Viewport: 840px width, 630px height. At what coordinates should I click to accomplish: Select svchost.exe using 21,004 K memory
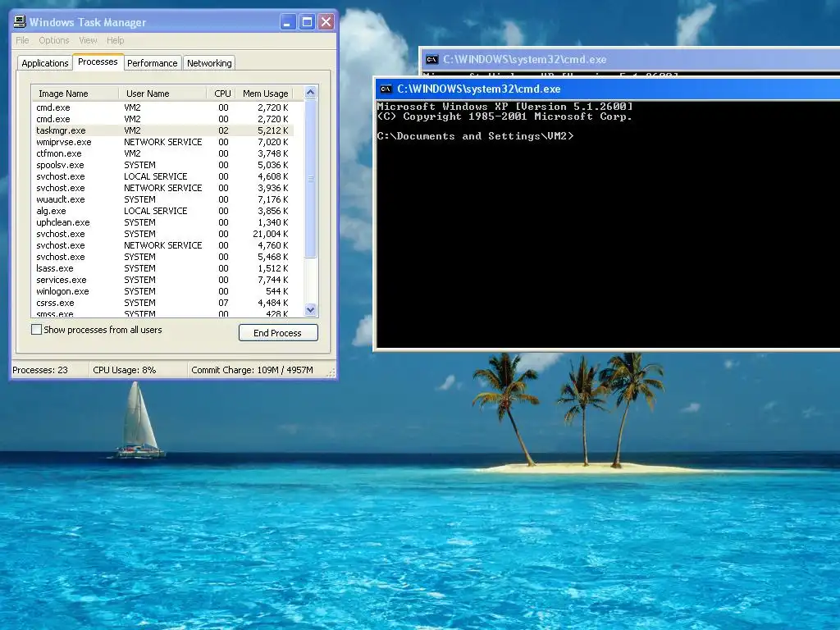[x=163, y=234]
